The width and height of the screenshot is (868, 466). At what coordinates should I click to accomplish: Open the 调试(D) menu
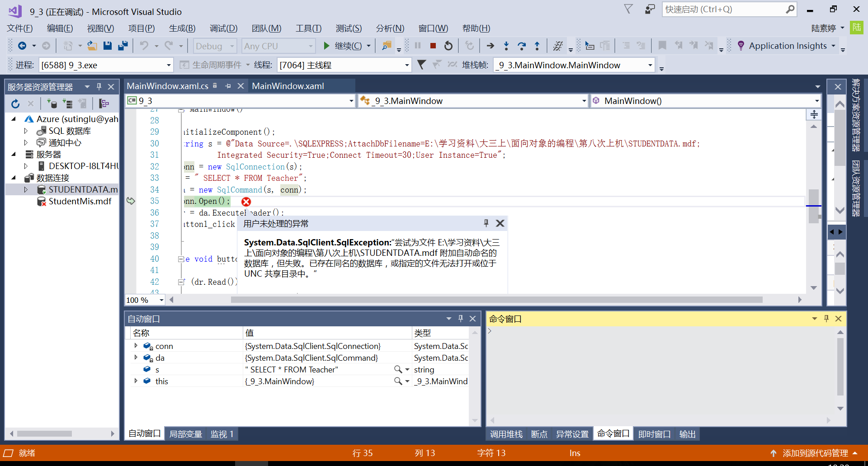coord(223,28)
